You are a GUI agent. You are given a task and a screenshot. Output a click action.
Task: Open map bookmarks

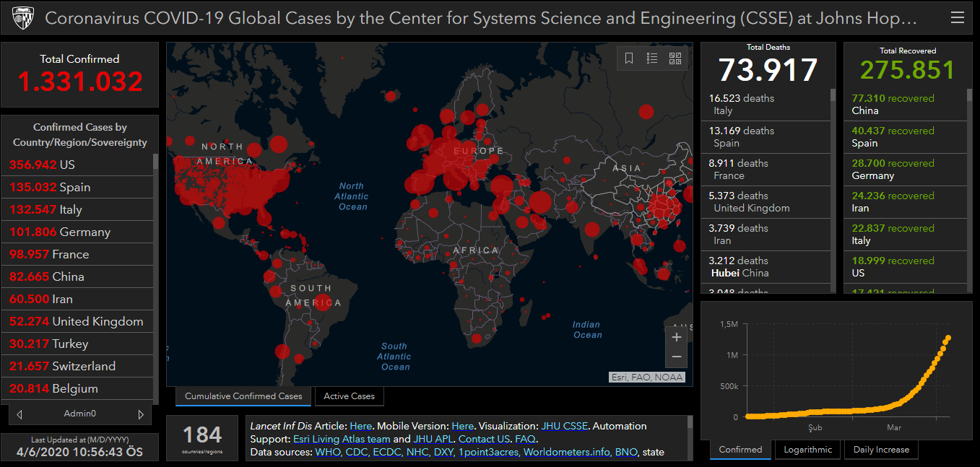click(629, 58)
